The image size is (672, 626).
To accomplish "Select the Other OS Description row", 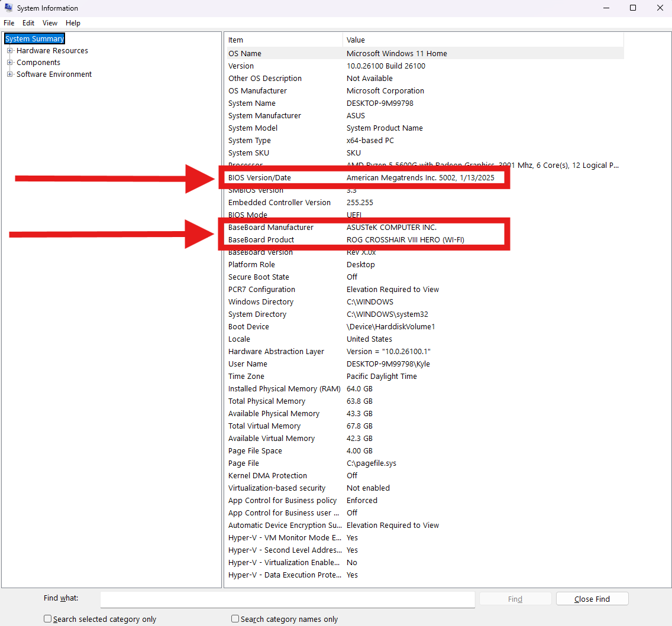I will pos(425,79).
